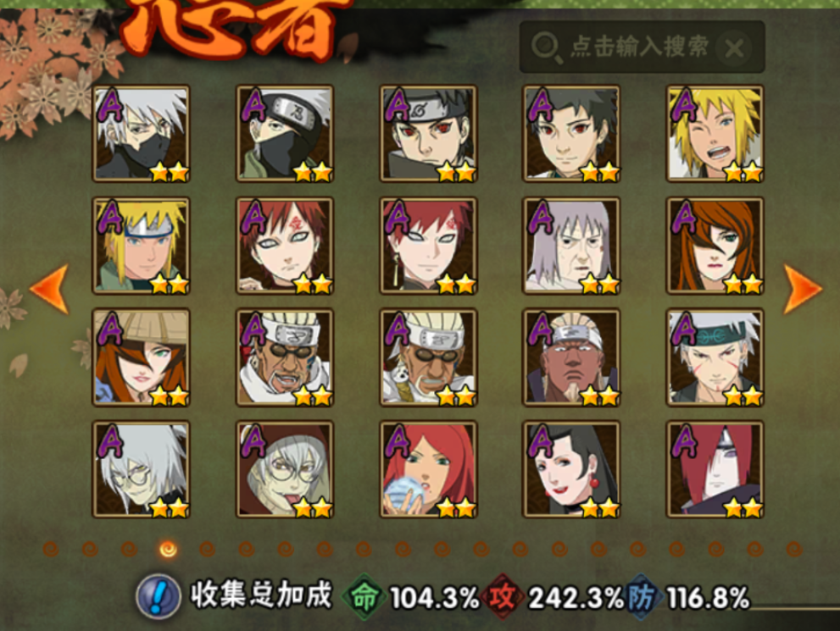Click the search input field
Screen dimensions: 840x631
pyautogui.click(x=642, y=47)
